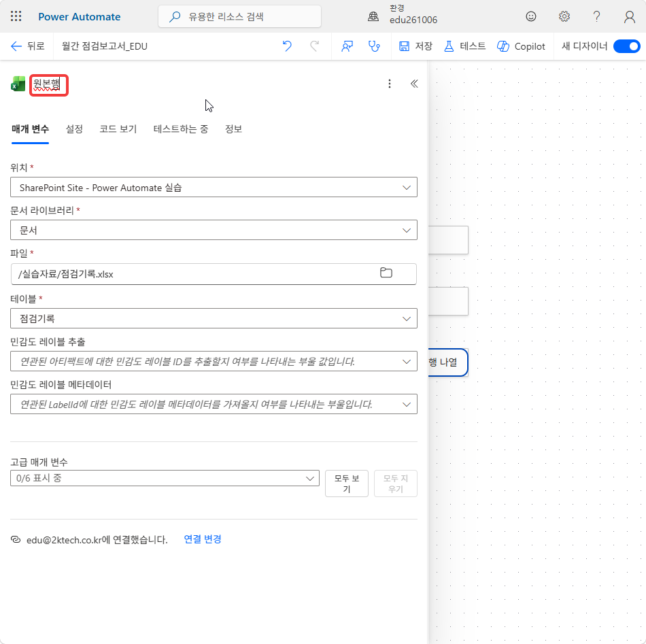Switch to the 코드 보기 tab

click(x=118, y=129)
